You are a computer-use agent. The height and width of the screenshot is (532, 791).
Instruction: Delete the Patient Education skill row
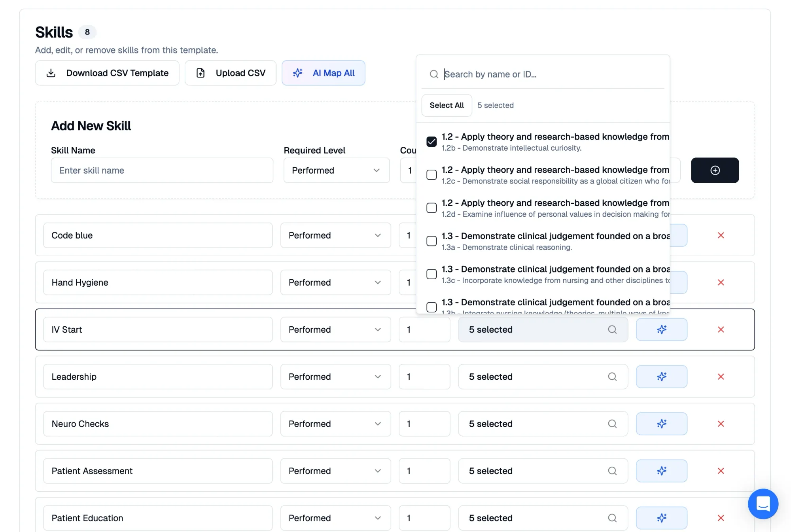point(721,518)
